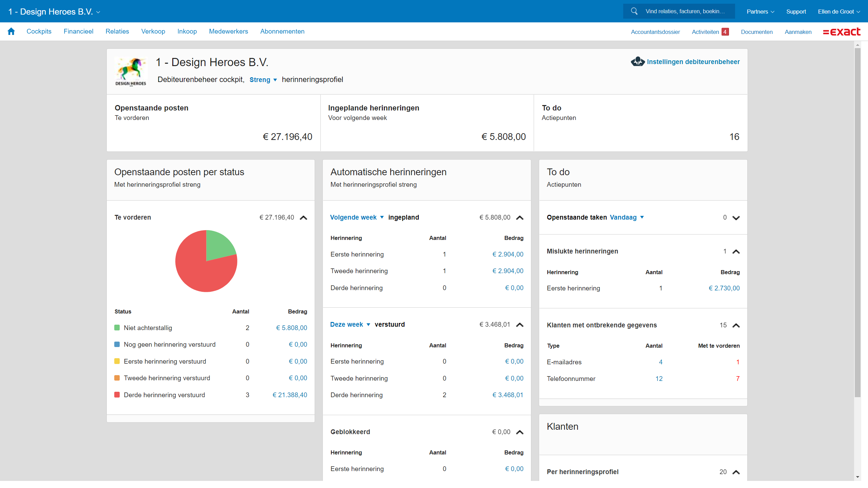Click the search magnifier icon
Viewport: 868px width, 488px height.
click(634, 11)
